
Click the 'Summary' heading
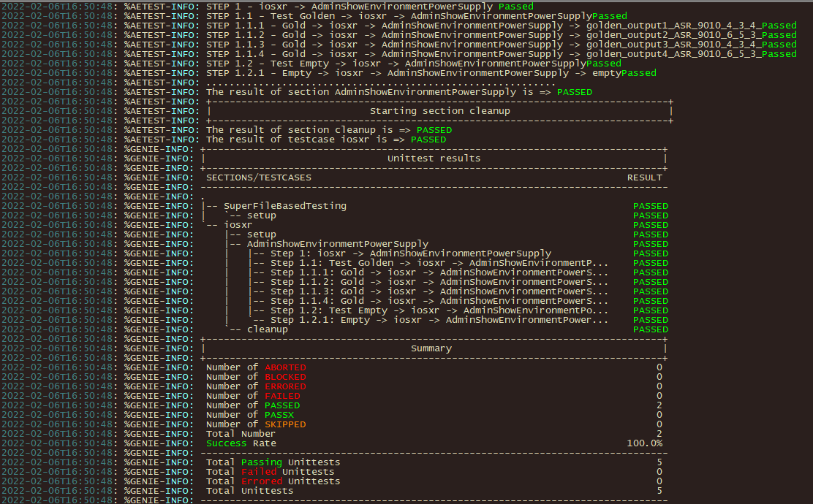[431, 348]
